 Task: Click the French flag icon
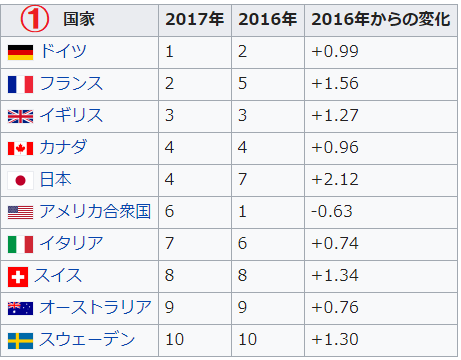pyautogui.click(x=20, y=84)
